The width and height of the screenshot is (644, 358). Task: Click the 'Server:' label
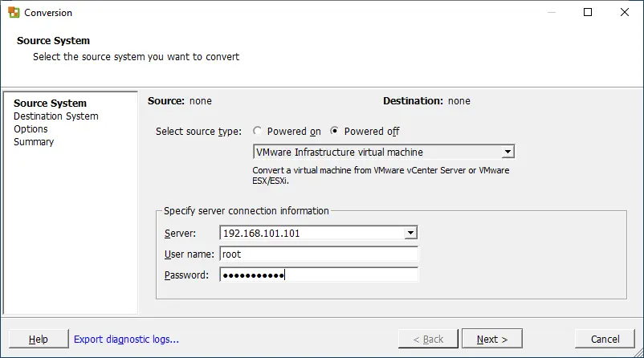180,234
